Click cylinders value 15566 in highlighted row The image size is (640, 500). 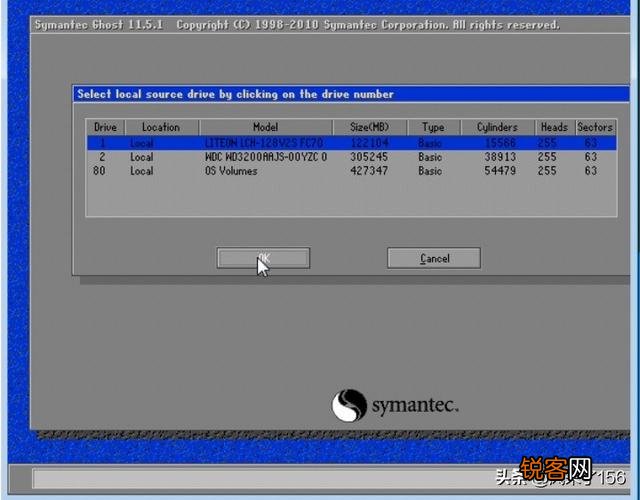pyautogui.click(x=500, y=143)
